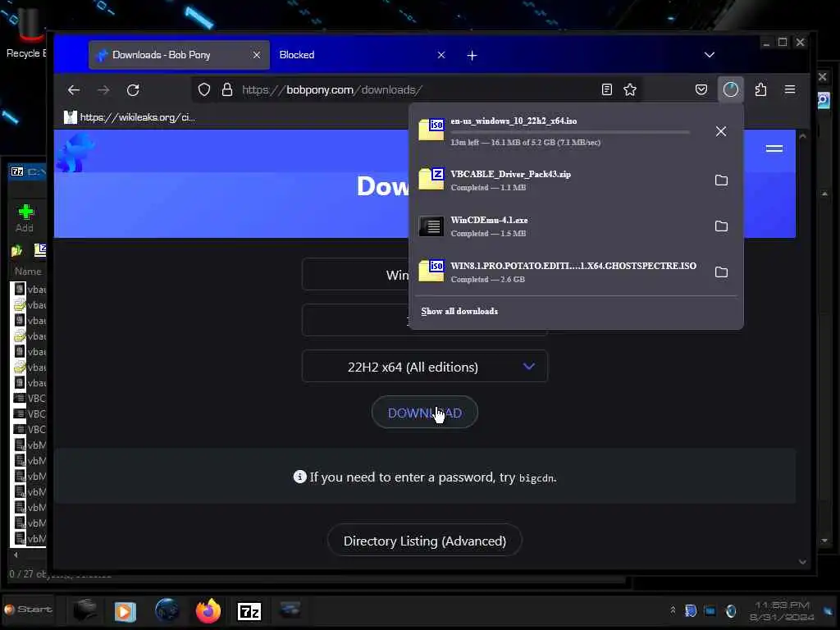The image size is (840, 630).
Task: Open the globe browser taskbar icon
Action: [167, 610]
